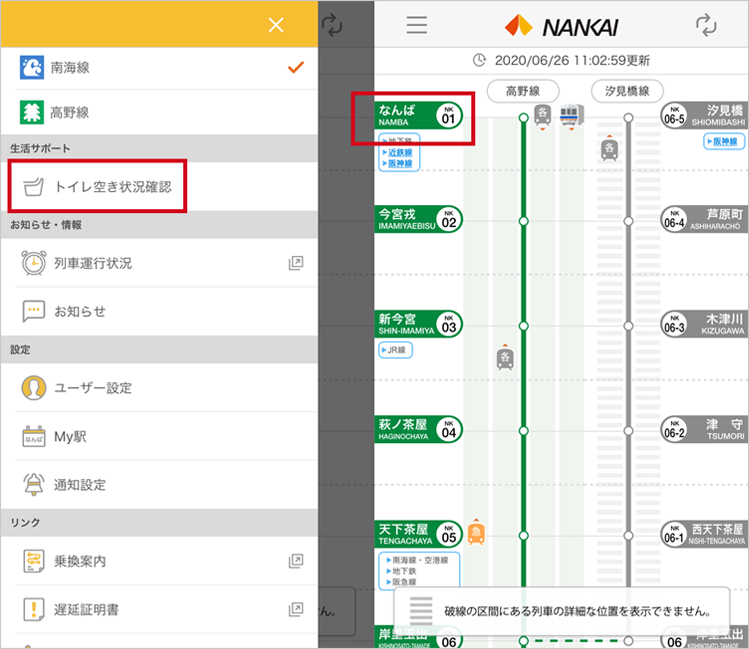
Task: Click the blue-striped train at Namba
Action: click(x=571, y=116)
